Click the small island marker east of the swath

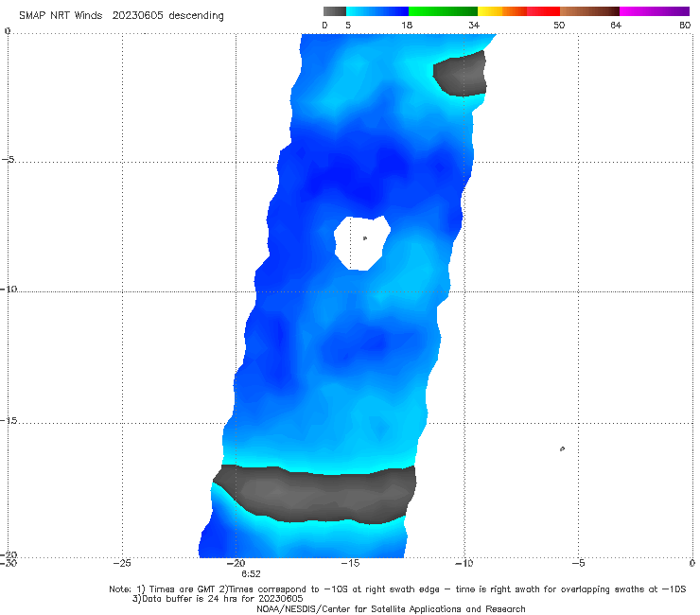[562, 448]
